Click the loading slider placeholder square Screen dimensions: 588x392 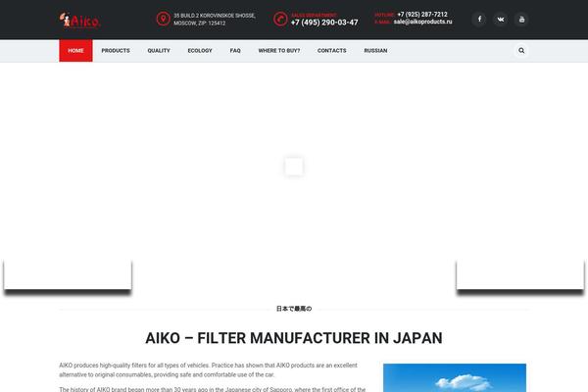tap(294, 167)
